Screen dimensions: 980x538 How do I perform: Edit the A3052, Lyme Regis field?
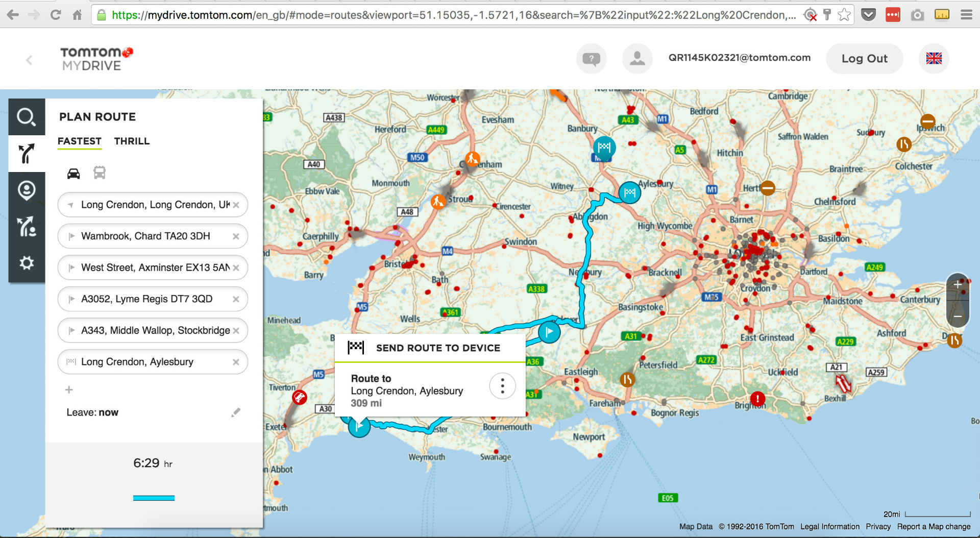point(153,299)
